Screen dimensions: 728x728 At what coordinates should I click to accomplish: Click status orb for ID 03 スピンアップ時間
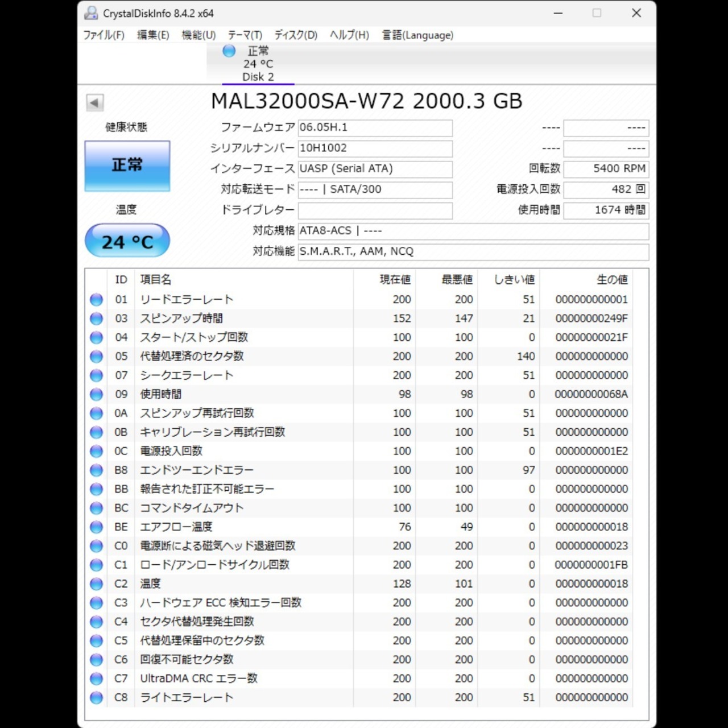[x=96, y=318]
